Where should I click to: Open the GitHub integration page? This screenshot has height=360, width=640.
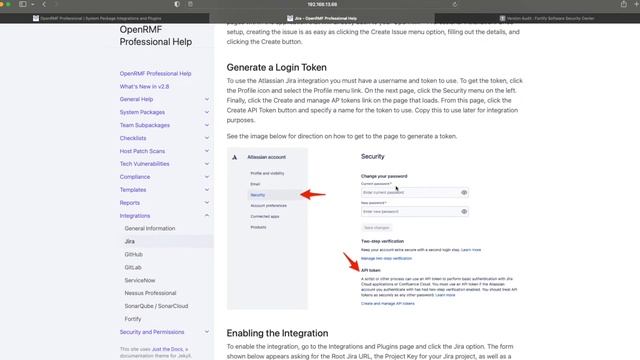coord(133,254)
